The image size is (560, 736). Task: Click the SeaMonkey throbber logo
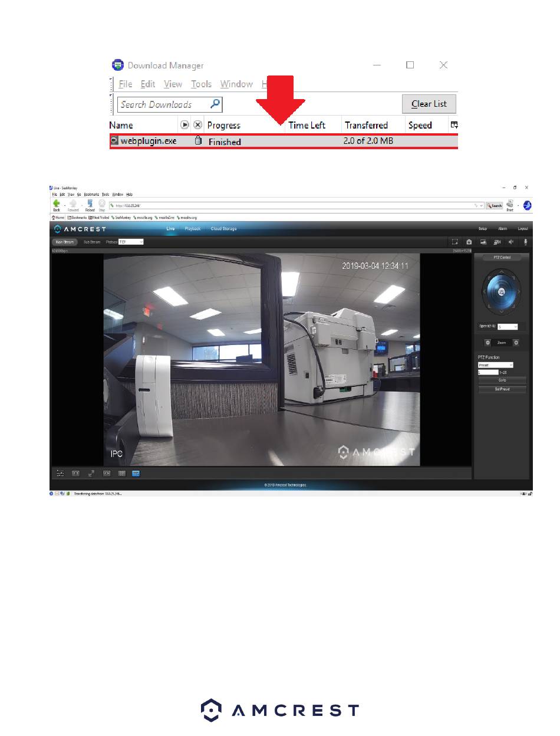tap(527, 205)
